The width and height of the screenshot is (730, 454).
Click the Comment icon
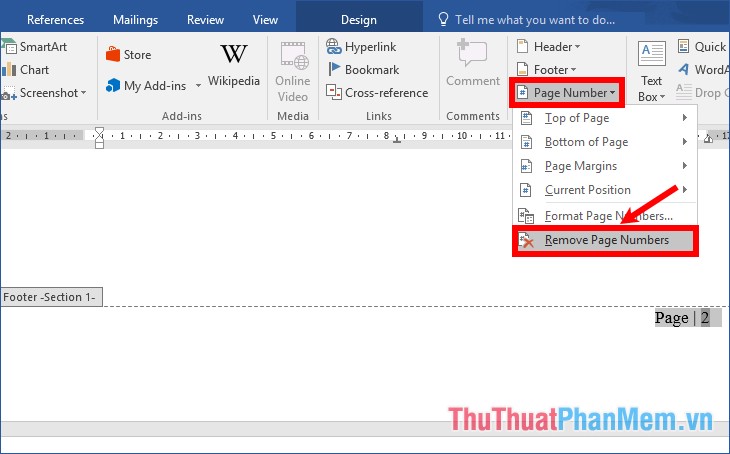tap(472, 53)
